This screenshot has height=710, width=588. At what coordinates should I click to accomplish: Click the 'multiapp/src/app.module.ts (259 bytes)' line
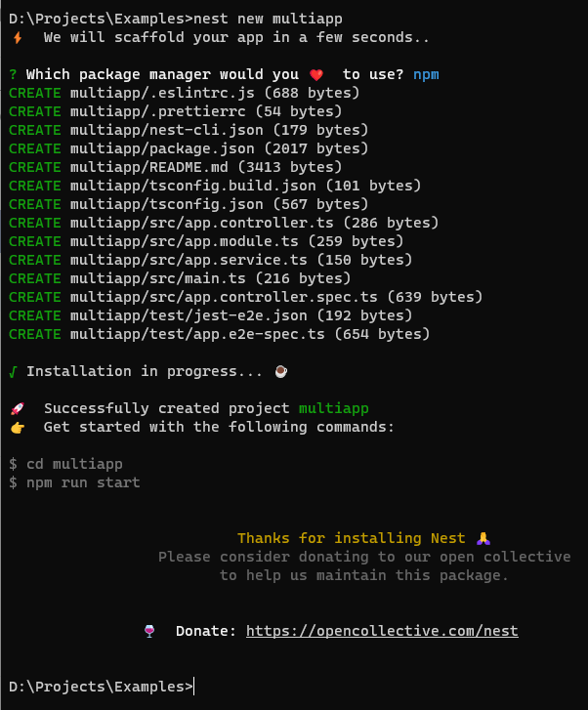click(x=237, y=241)
